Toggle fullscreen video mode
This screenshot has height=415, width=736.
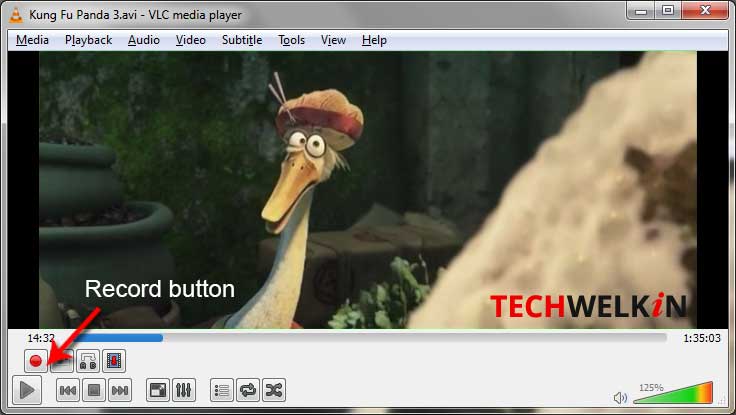158,390
